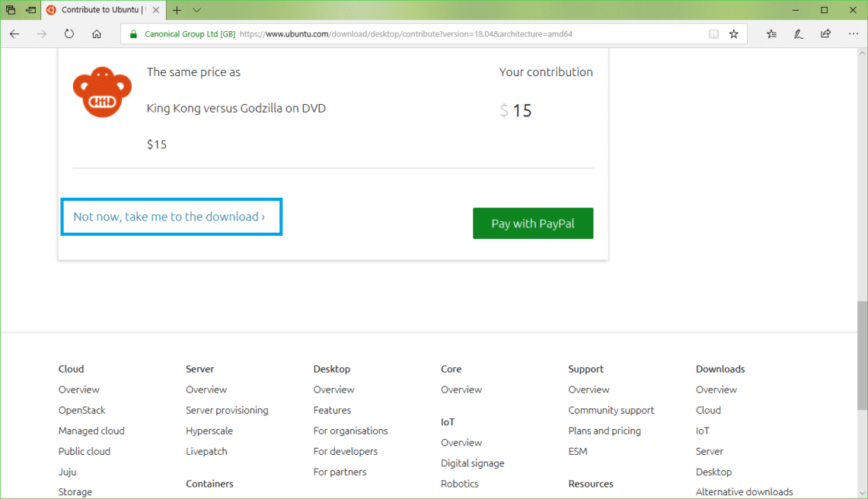Open Settings and more ellipsis menu
This screenshot has height=499, width=868.
pos(853,34)
